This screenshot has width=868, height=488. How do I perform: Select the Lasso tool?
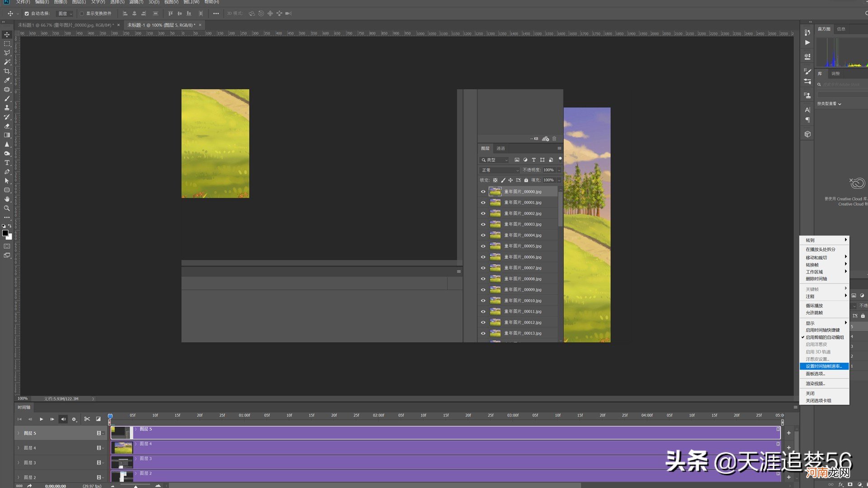[x=7, y=53]
